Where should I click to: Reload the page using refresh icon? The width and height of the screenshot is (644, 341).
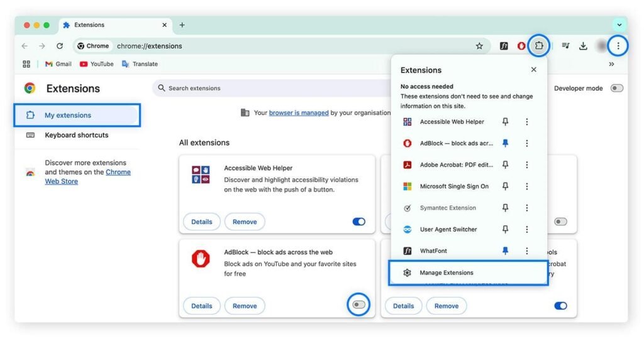[60, 46]
